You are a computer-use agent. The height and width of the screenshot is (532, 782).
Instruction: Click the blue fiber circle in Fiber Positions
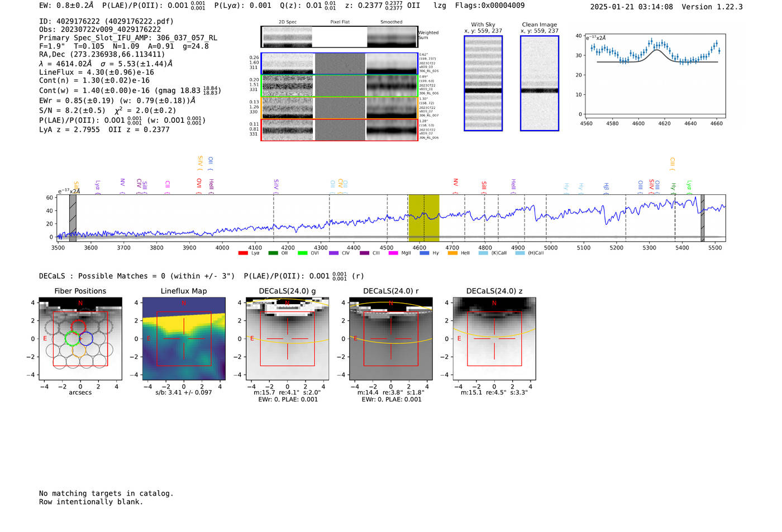(86, 339)
